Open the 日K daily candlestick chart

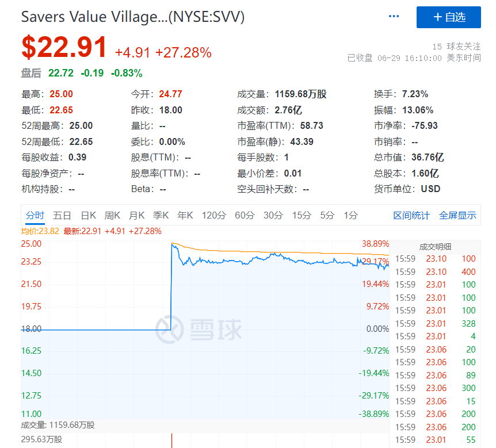[x=87, y=215]
